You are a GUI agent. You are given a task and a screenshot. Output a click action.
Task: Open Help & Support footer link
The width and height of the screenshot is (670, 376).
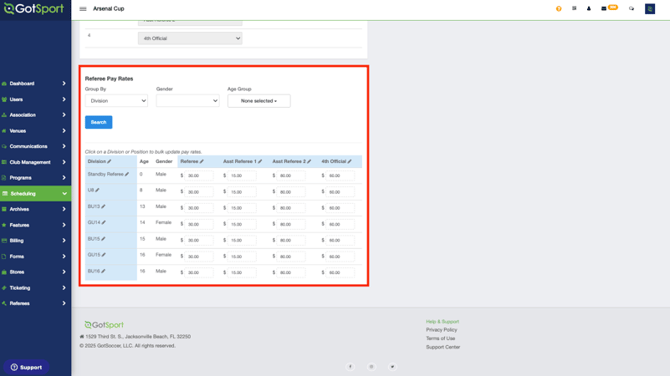tap(442, 321)
